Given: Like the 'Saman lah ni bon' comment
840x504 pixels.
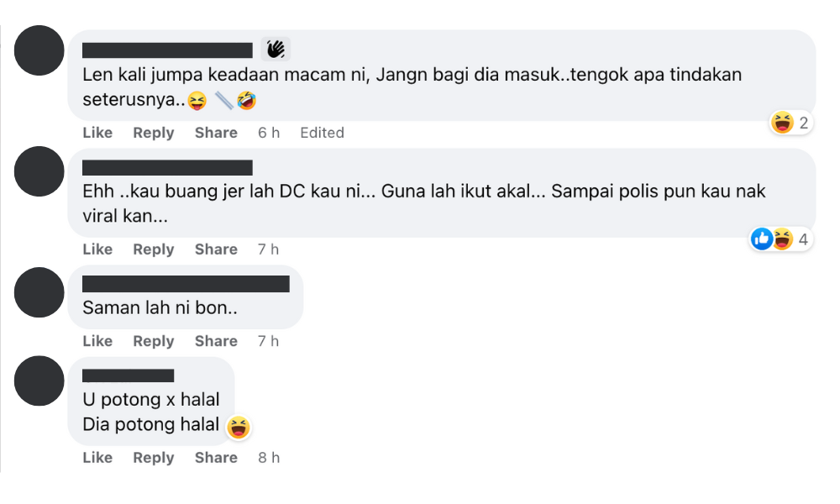Looking at the screenshot, I should [97, 341].
